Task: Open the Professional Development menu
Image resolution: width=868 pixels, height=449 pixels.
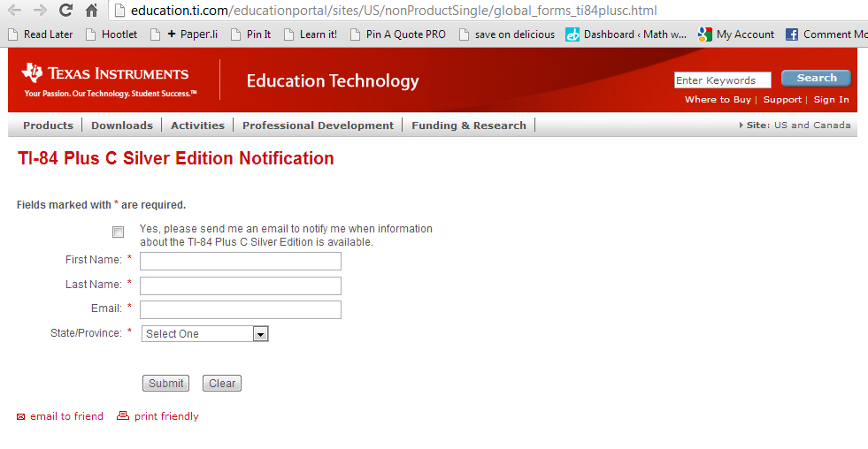Action: [318, 126]
